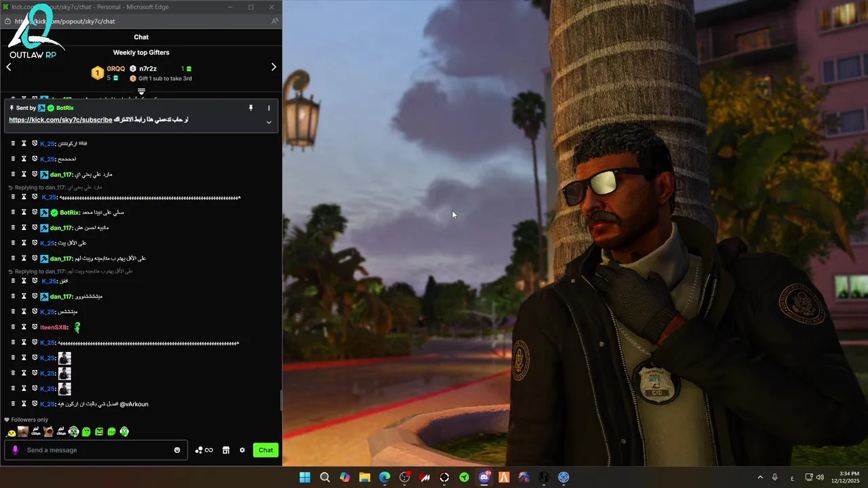The width and height of the screenshot is (868, 488).
Task: Click the first 'Replying to dan_117' reply line
Action: click(x=54, y=187)
